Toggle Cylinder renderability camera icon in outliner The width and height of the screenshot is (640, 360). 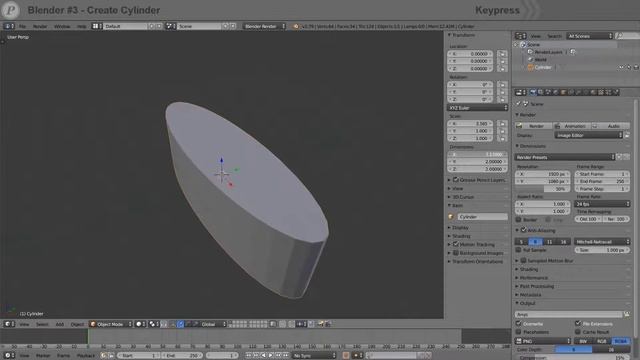(636, 67)
